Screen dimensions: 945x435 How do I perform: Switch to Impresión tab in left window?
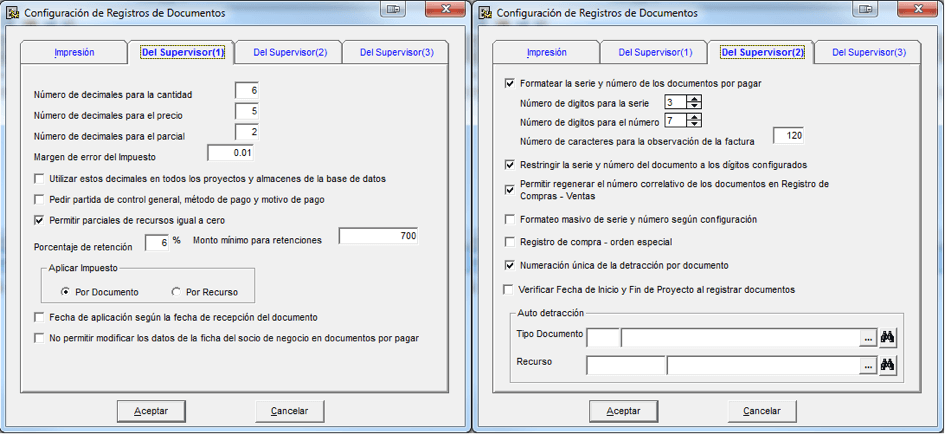[x=74, y=52]
